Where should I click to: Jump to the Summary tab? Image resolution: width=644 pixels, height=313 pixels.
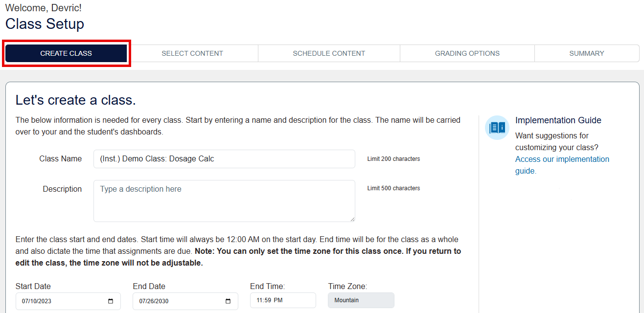pos(586,53)
